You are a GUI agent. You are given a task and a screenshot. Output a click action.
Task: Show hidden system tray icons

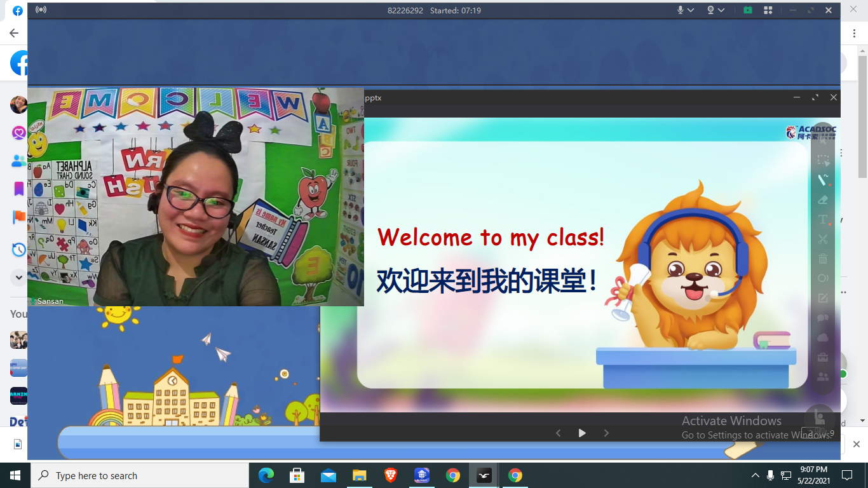(x=756, y=475)
